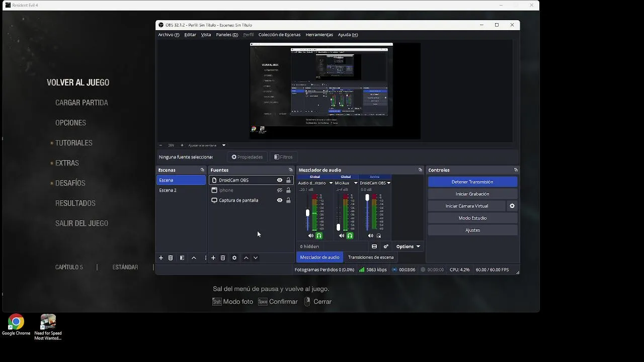Toggle monitoring headphones for Audio del escritorio
Viewport: 644px width, 362px height.
(319, 236)
